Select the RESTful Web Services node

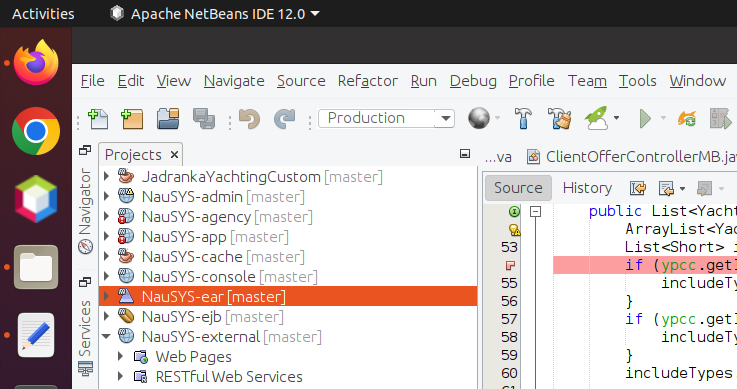click(x=229, y=376)
